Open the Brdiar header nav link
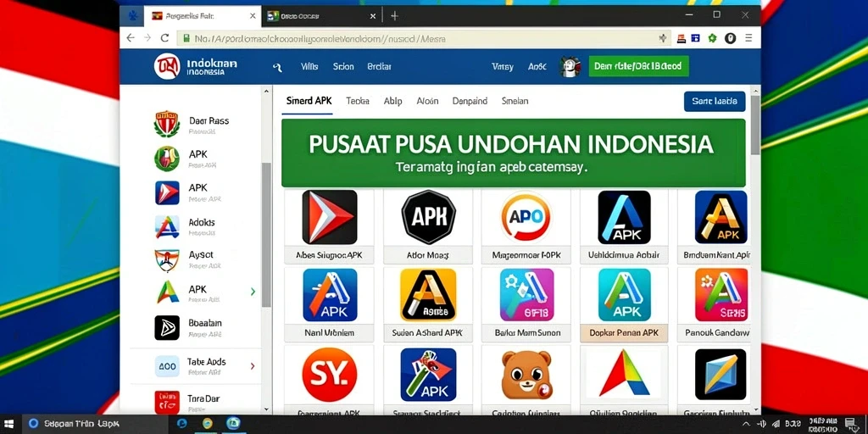 click(x=379, y=66)
